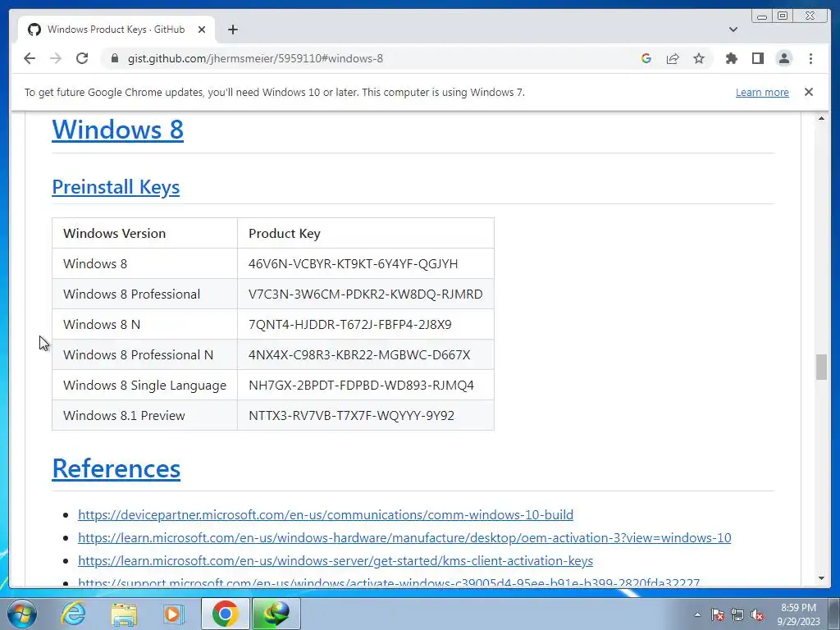The image size is (840, 630).
Task: Open the network status tray icon
Action: tap(737, 614)
